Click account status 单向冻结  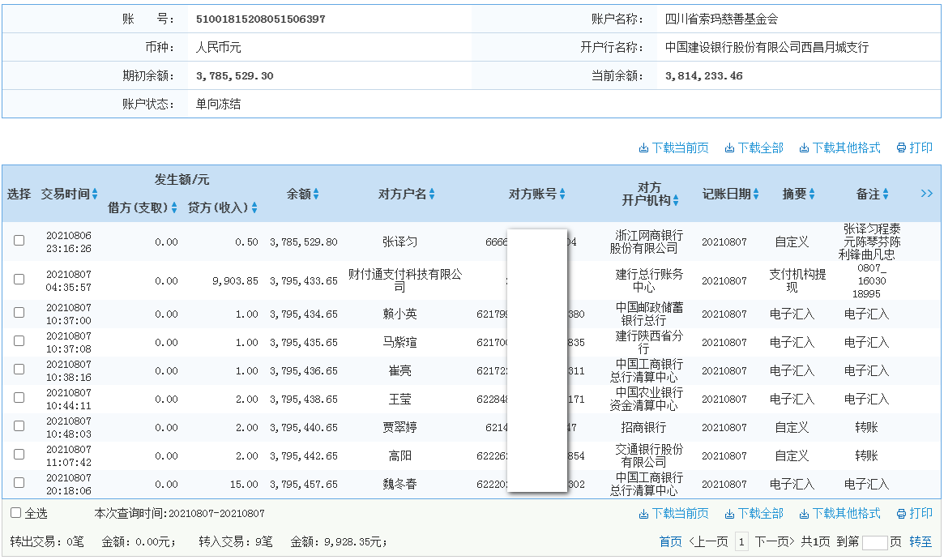(x=218, y=105)
